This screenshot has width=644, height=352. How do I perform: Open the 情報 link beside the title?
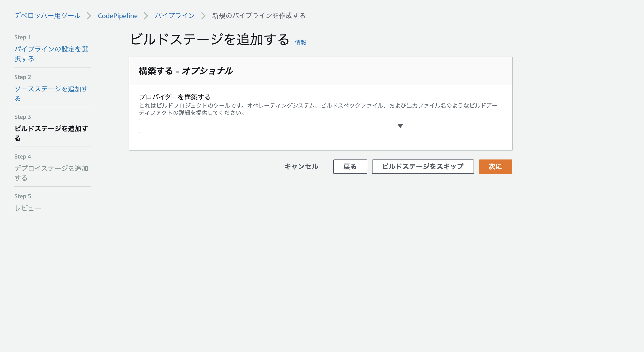click(300, 42)
